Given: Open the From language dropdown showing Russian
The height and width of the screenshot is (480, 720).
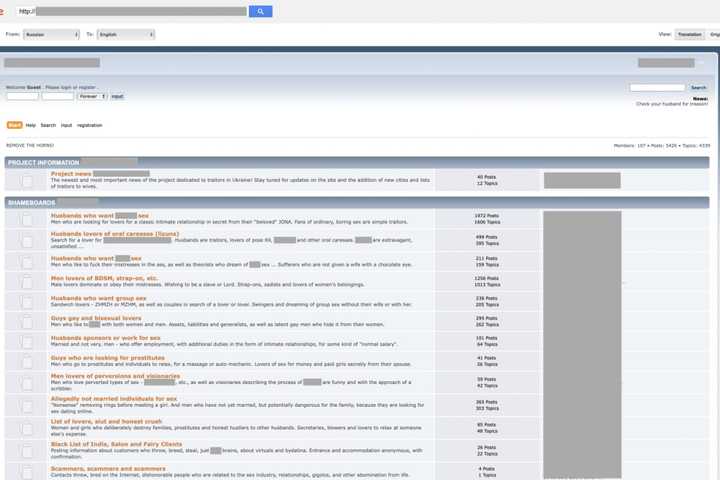Looking at the screenshot, I should tap(51, 34).
